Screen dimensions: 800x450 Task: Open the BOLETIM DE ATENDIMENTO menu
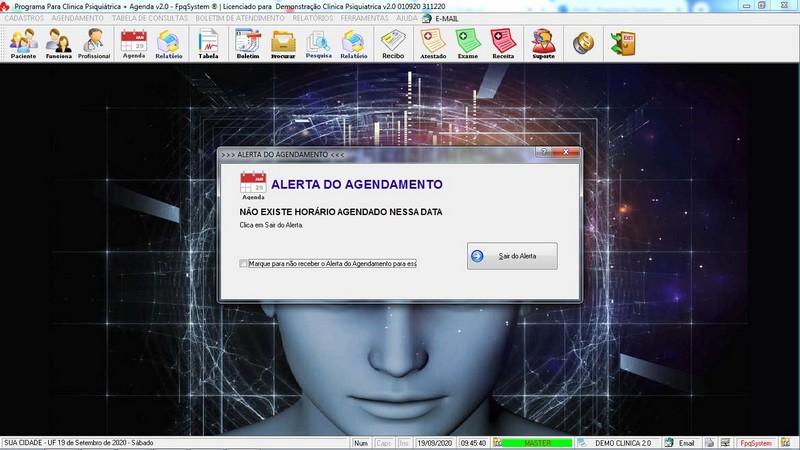(240, 18)
